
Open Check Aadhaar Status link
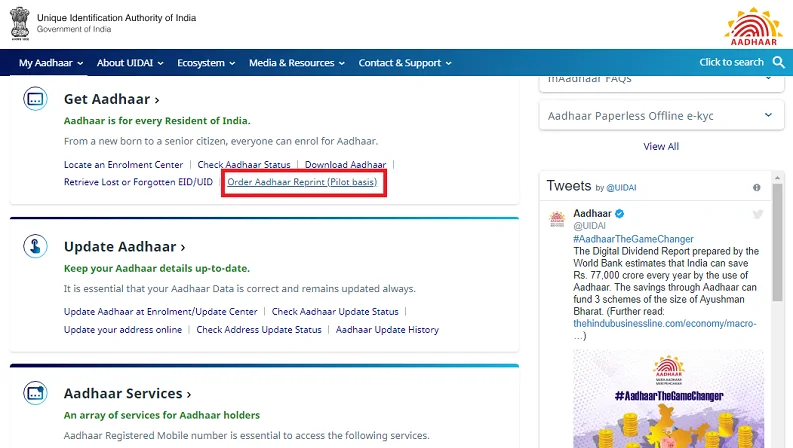click(x=244, y=165)
